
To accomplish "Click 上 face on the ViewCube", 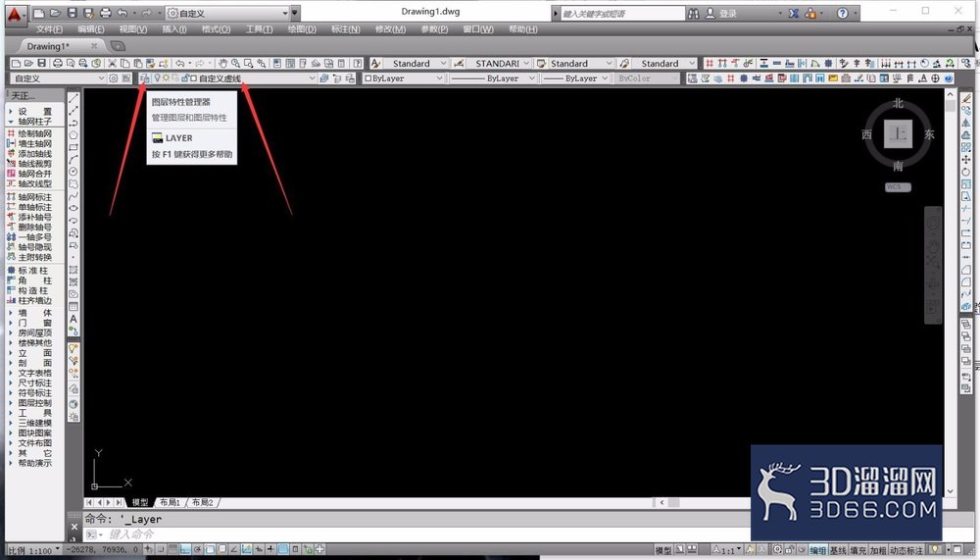I will pos(898,134).
